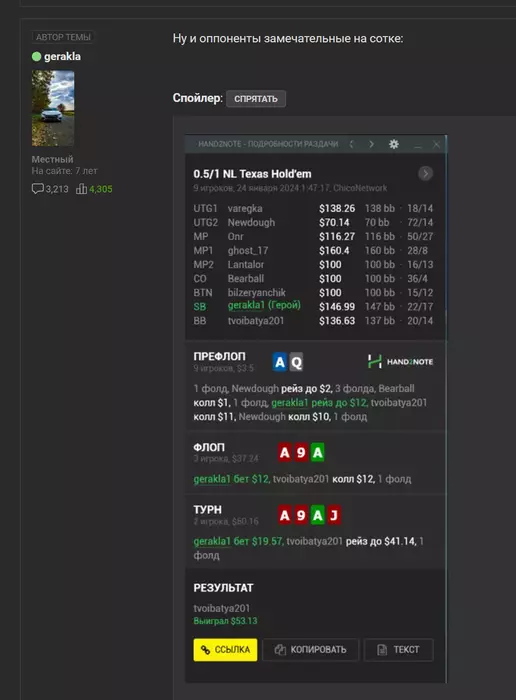
Task: Select the blue Ace hole card
Action: pos(280,362)
